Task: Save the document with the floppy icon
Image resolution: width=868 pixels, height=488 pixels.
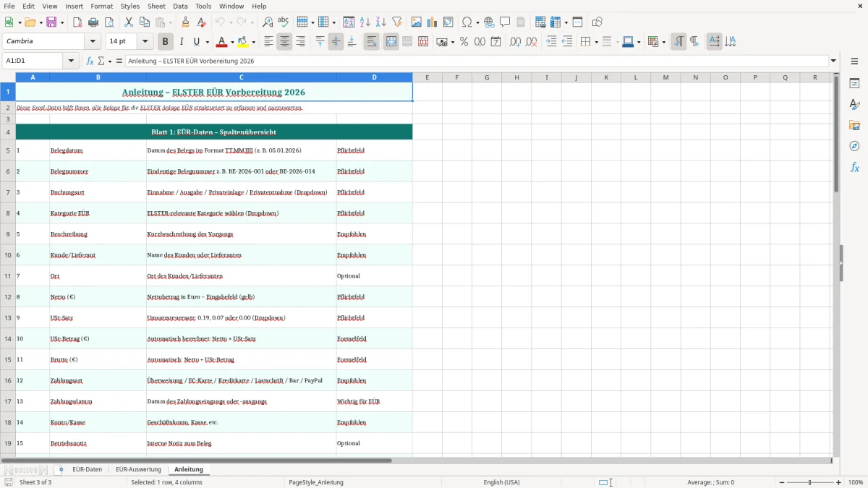Action: 51,22
